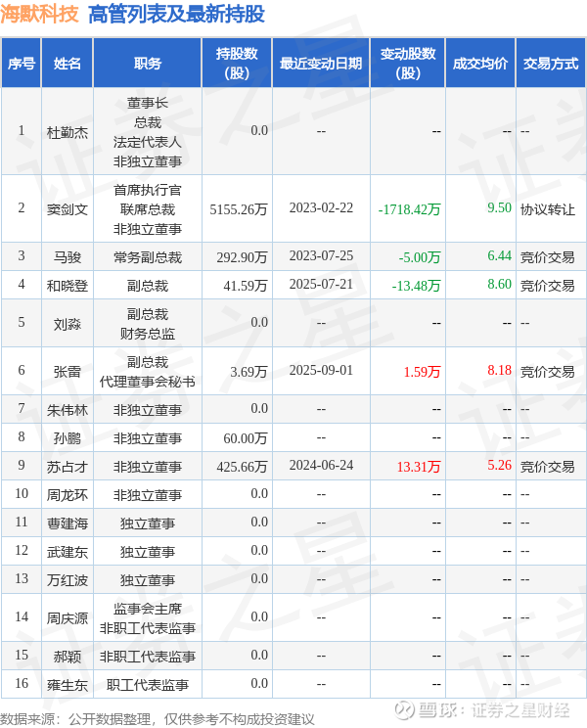This screenshot has height=728, width=587.
Task: Select the 姓名 column header
Action: click(68, 64)
